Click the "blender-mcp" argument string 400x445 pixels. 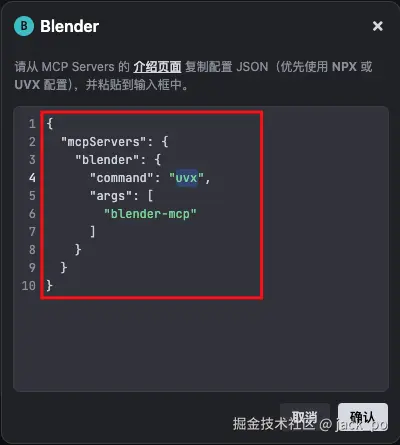click(150, 214)
